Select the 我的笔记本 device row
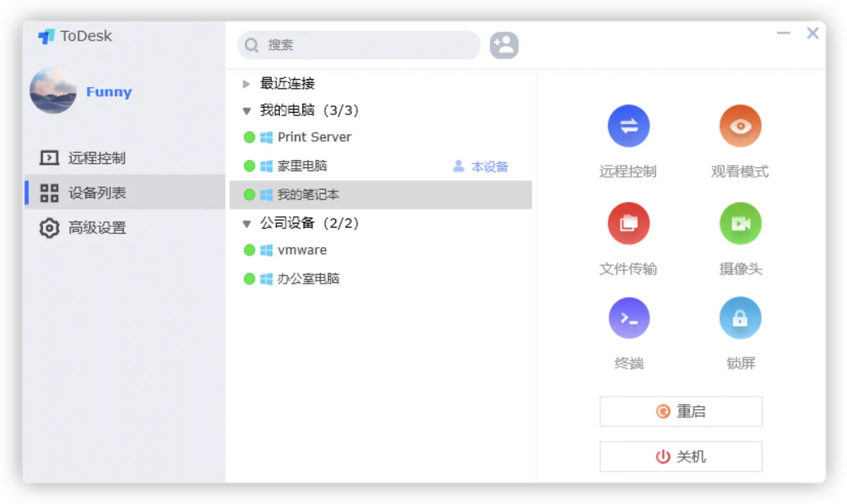 click(x=381, y=195)
